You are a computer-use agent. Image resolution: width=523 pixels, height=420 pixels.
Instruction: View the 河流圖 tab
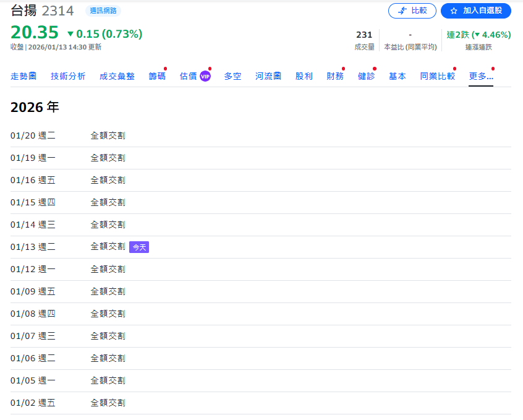pos(268,76)
